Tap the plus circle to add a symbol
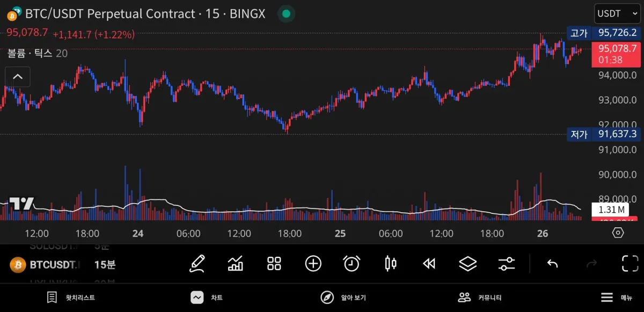 pos(313,264)
